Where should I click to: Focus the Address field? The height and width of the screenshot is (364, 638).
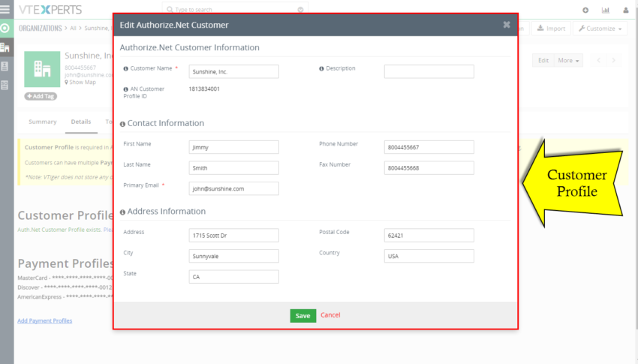(234, 236)
